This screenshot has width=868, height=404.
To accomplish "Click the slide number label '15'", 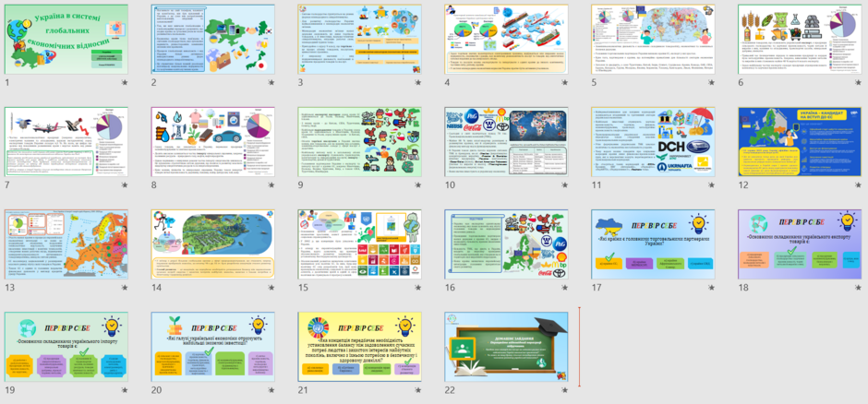I will point(302,288).
